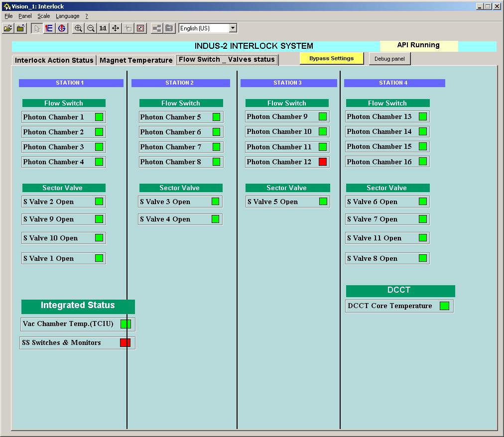Click Photon Chamber 1 green indicator
504x437 pixels.
(x=99, y=117)
